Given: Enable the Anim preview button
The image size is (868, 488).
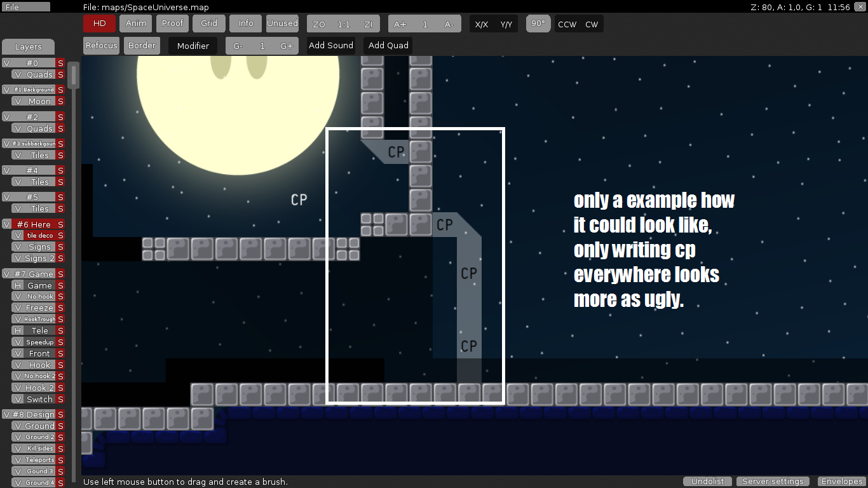Looking at the screenshot, I should pyautogui.click(x=136, y=24).
